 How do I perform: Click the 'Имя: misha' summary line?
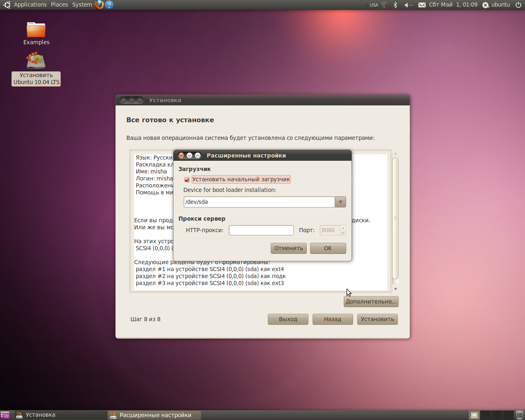[x=151, y=171]
